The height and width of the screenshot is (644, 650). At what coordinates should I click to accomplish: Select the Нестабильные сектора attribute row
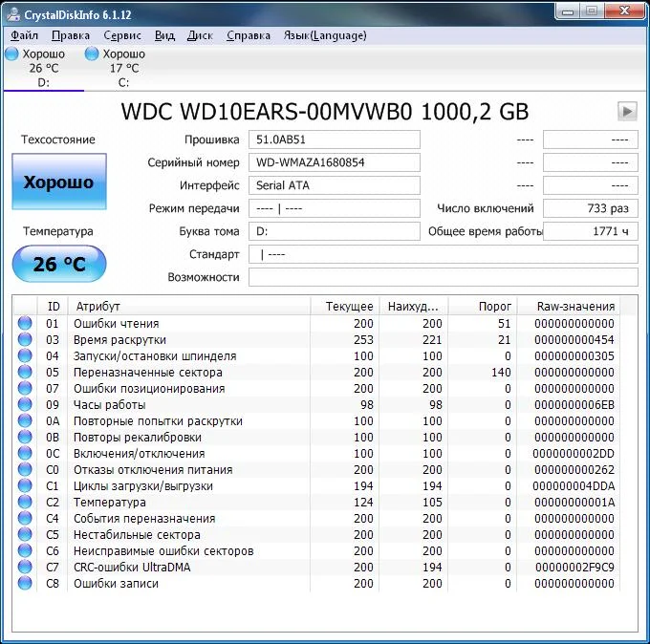click(x=136, y=535)
